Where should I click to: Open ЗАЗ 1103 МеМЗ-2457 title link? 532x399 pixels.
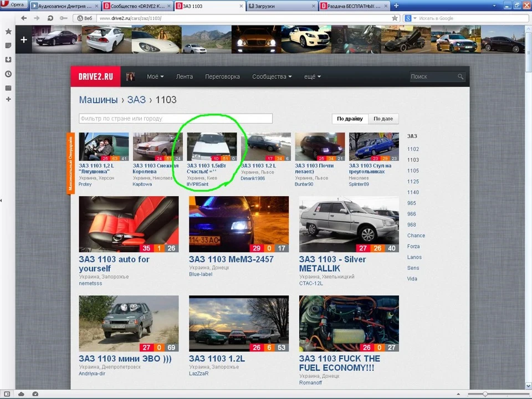tap(231, 259)
